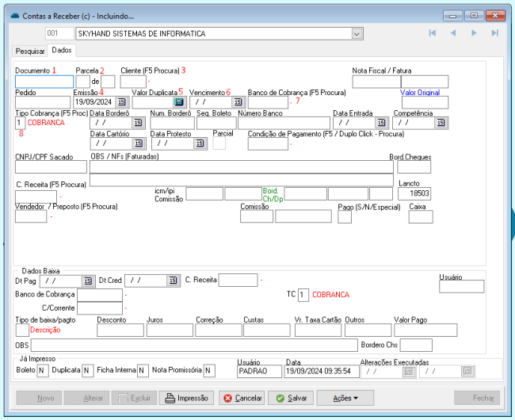Select the Dados tab
The image size is (515, 420).
(x=61, y=50)
